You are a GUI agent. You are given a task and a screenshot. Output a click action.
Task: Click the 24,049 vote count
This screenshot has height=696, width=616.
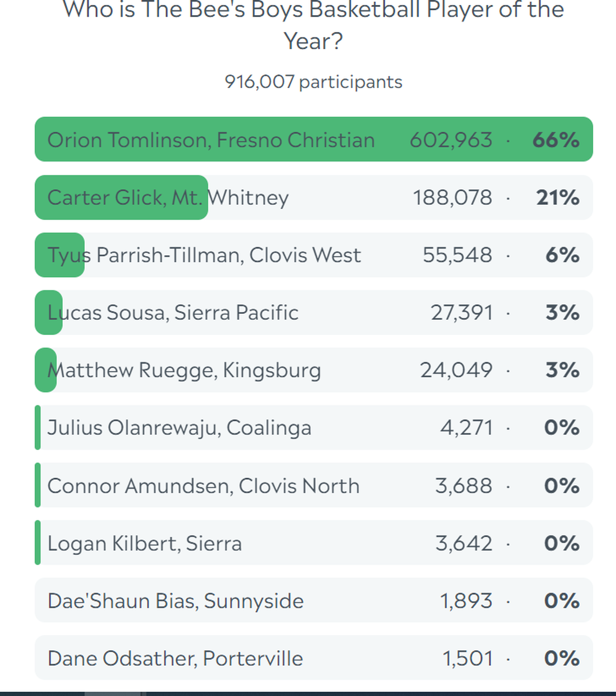tap(457, 370)
